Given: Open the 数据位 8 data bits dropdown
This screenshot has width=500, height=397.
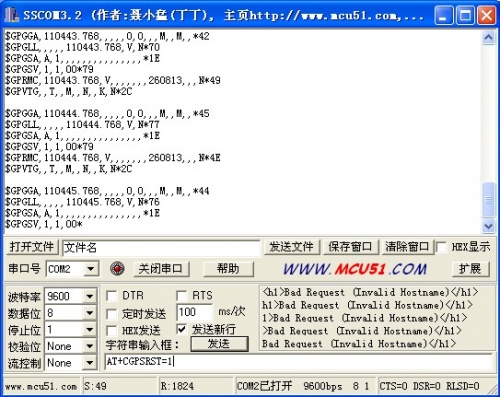Looking at the screenshot, I should coord(89,313).
